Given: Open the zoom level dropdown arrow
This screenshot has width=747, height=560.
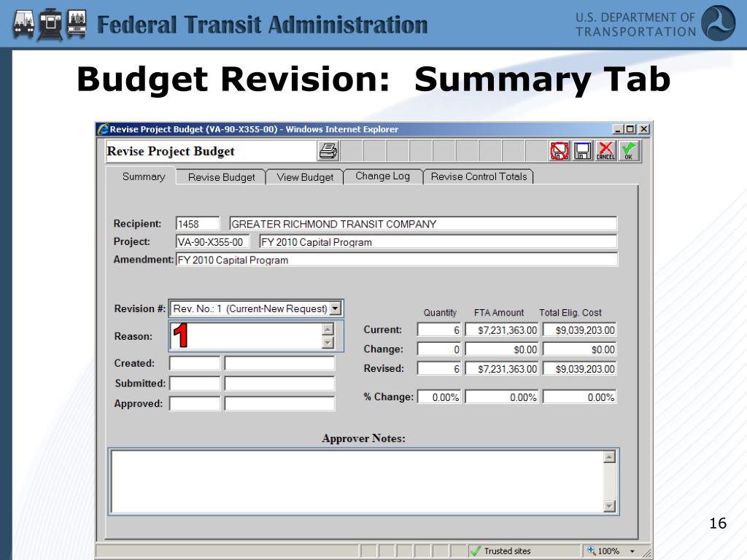Looking at the screenshot, I should [x=632, y=551].
